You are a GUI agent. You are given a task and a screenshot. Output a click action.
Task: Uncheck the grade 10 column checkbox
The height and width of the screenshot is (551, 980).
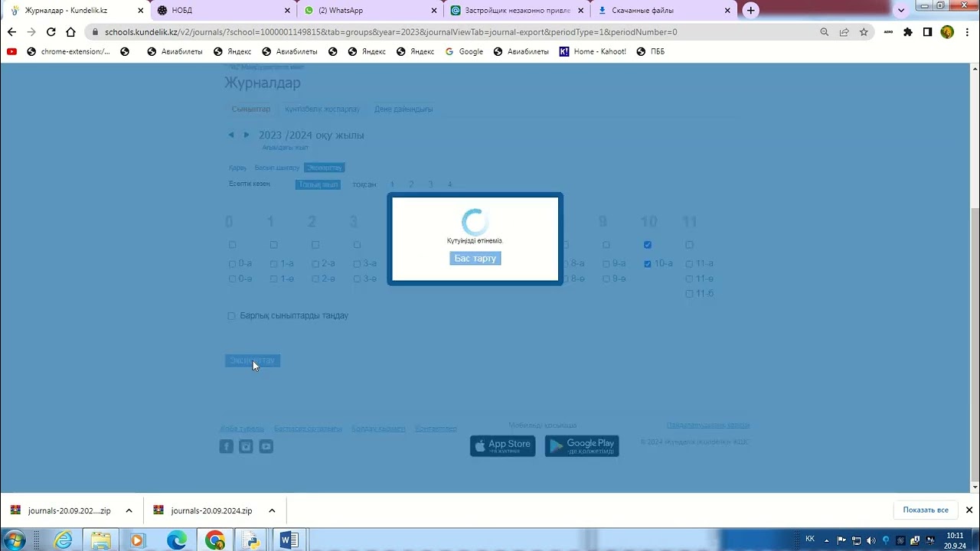648,245
